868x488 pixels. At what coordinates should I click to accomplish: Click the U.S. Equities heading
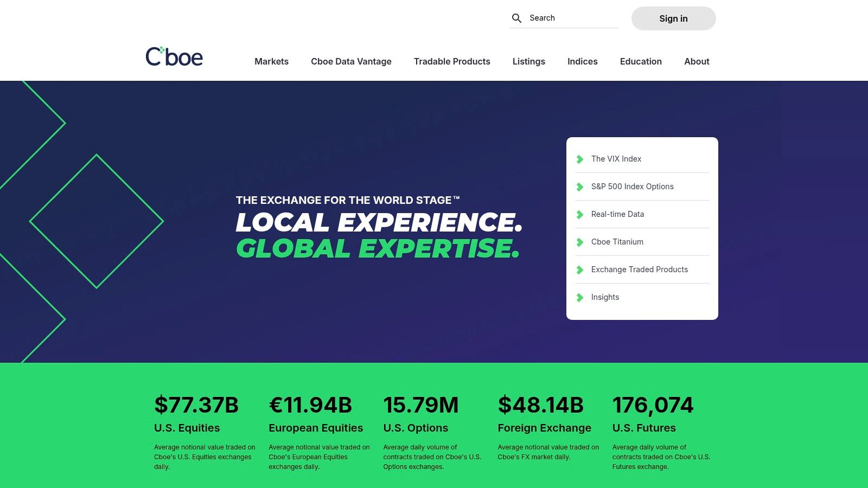187,428
